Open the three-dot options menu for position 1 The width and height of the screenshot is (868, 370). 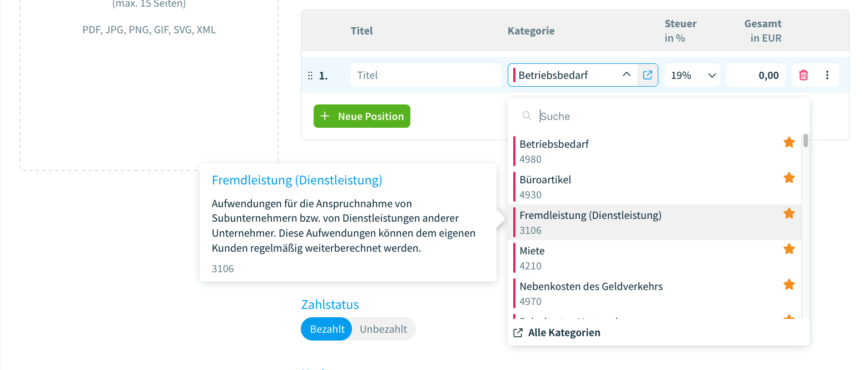pos(827,74)
